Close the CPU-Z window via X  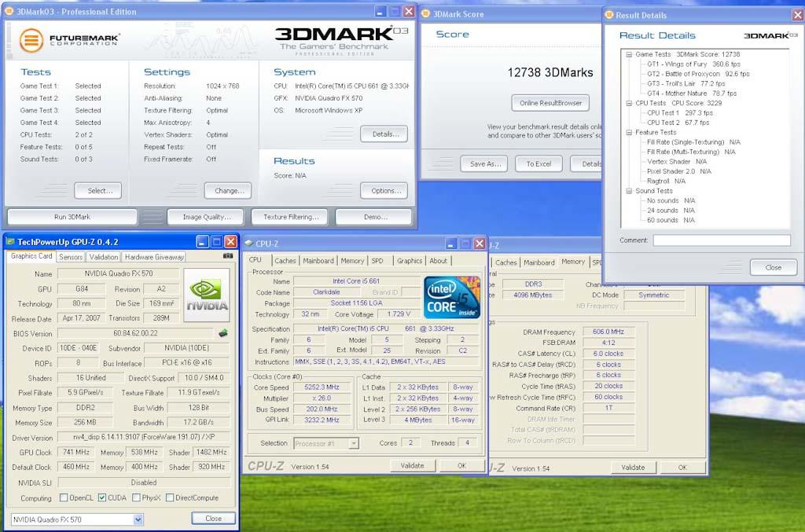click(x=479, y=244)
